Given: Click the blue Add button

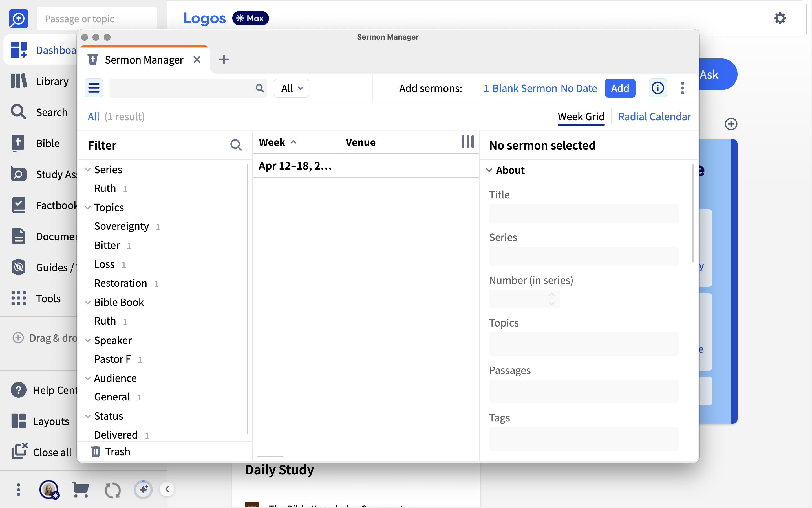Looking at the screenshot, I should pyautogui.click(x=620, y=88).
